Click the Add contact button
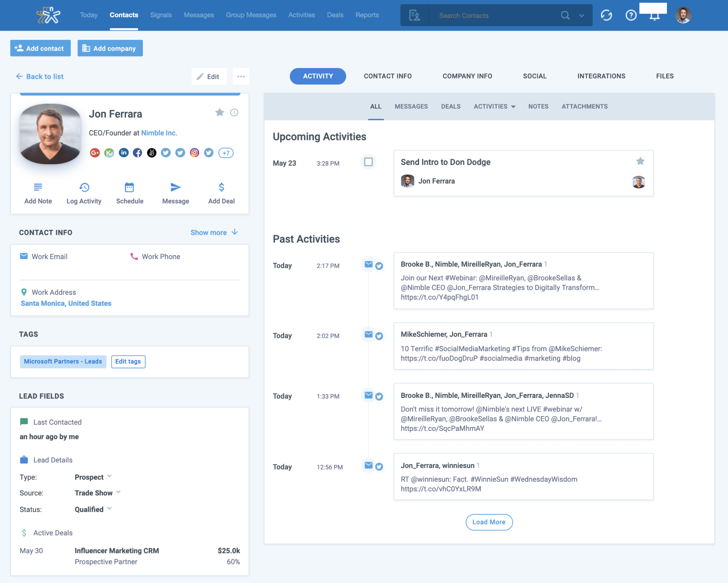 click(41, 48)
